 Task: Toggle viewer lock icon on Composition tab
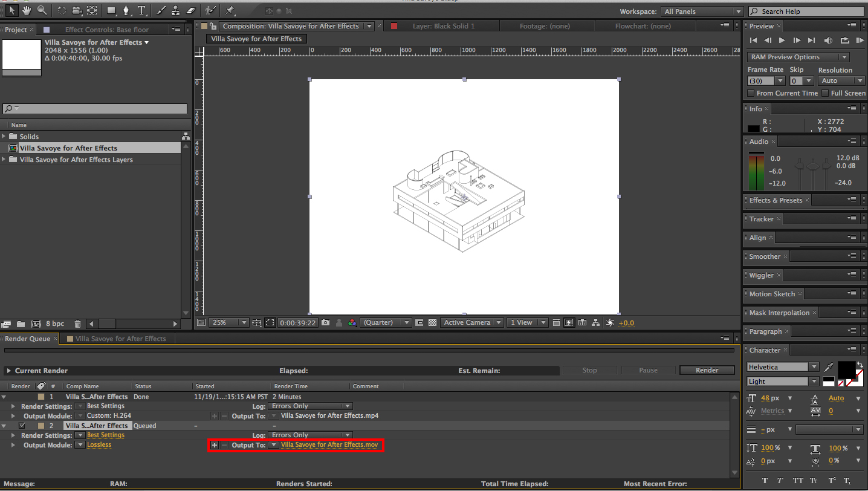point(213,26)
